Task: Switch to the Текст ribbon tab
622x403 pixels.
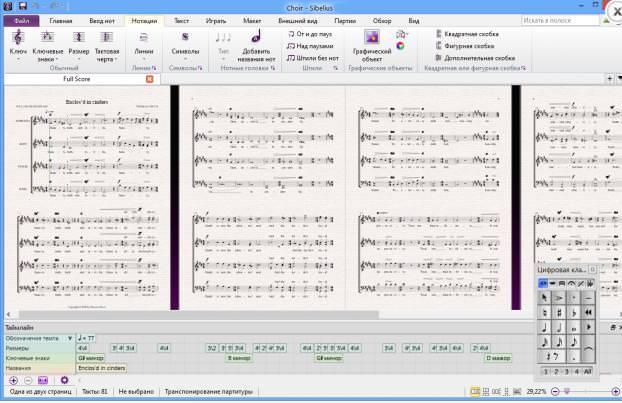Action: (182, 21)
